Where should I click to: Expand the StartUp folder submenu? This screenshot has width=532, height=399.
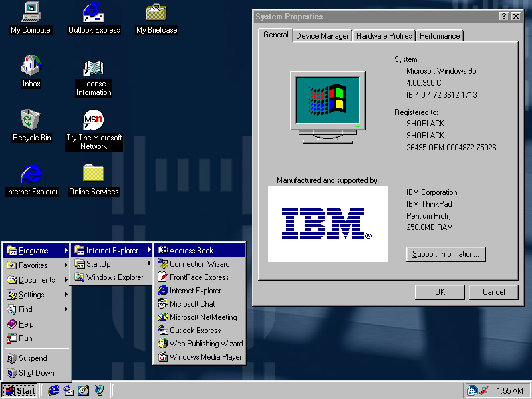point(112,263)
